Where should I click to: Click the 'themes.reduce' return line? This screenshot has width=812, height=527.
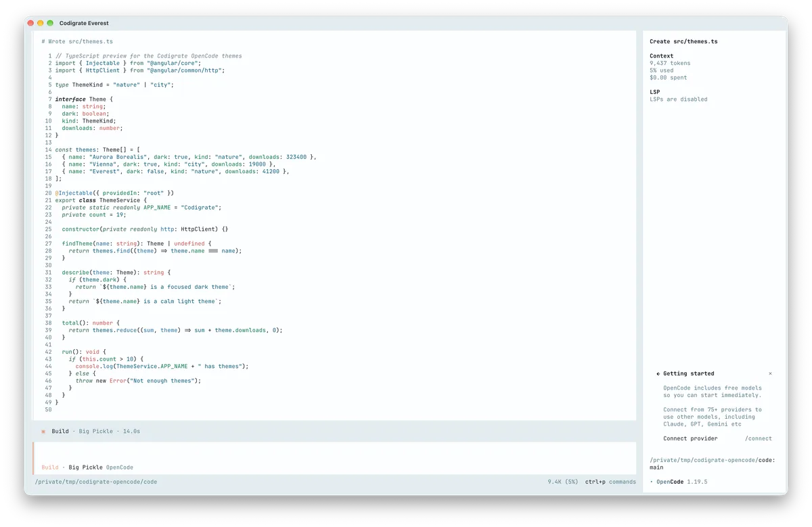tap(176, 330)
